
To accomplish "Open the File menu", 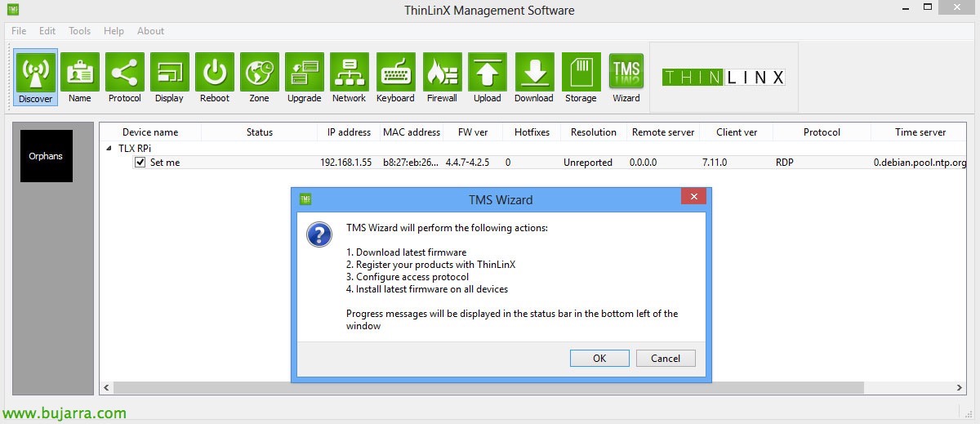I will [x=19, y=31].
